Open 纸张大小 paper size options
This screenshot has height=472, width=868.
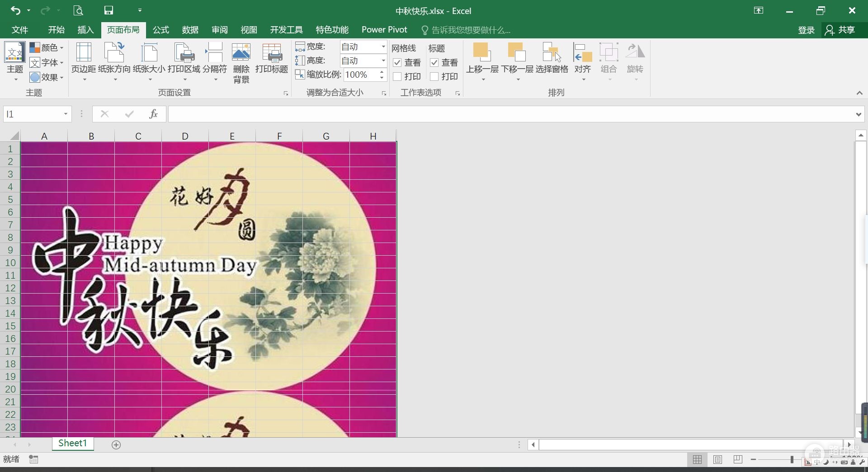coord(149,61)
